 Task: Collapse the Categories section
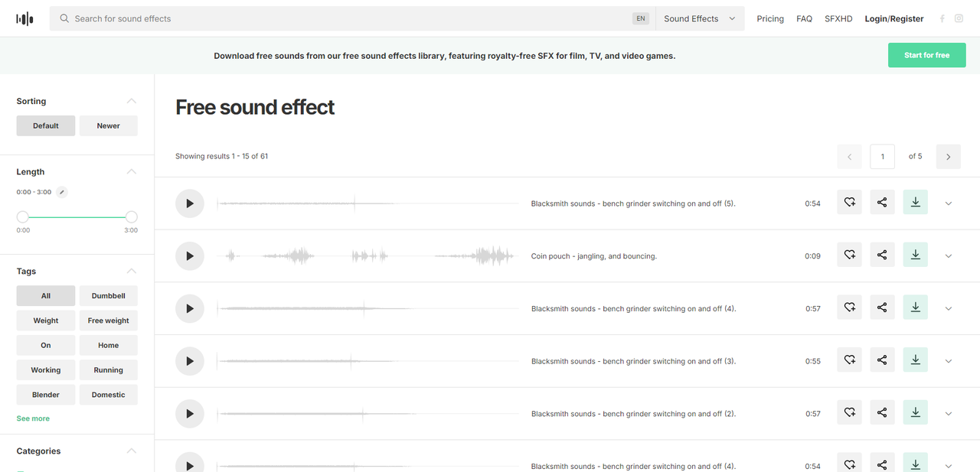[x=132, y=451]
